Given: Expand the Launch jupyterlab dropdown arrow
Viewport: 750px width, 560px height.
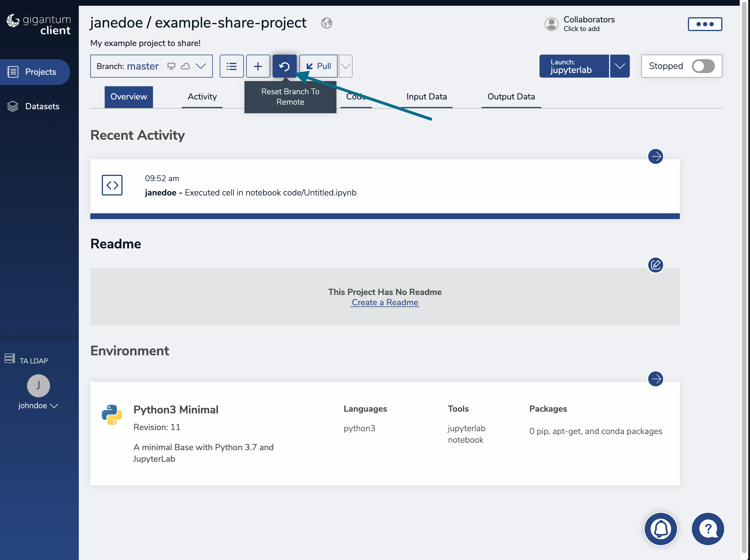Looking at the screenshot, I should tap(619, 66).
